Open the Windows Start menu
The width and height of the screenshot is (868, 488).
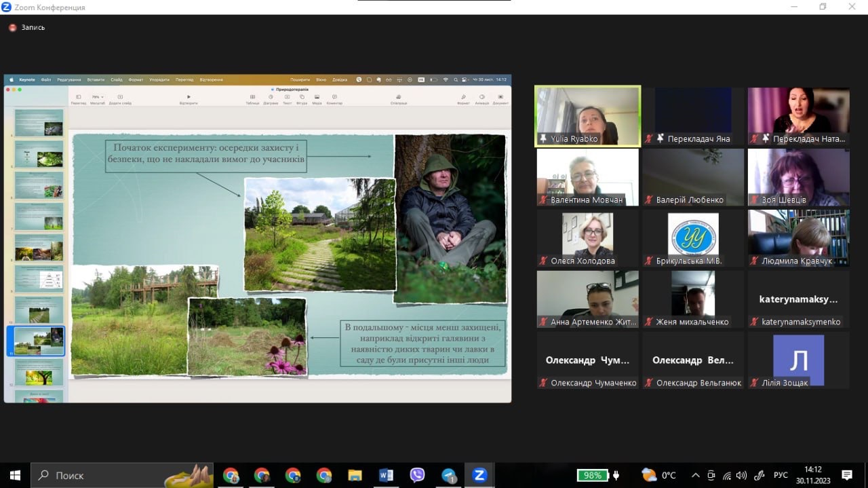15,475
